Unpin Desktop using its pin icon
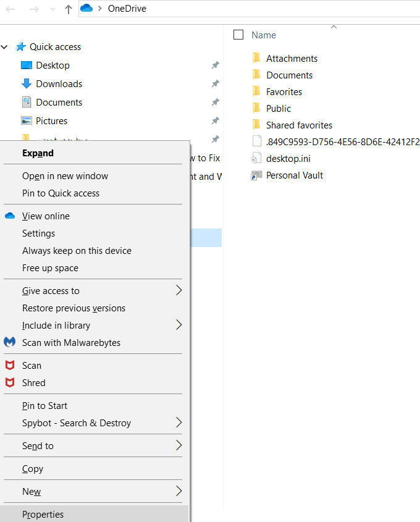420x522 pixels. tap(215, 65)
